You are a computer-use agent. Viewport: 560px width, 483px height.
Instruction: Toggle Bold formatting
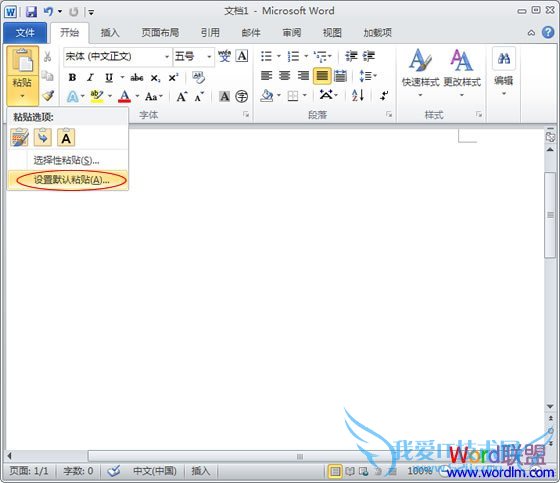[72, 77]
